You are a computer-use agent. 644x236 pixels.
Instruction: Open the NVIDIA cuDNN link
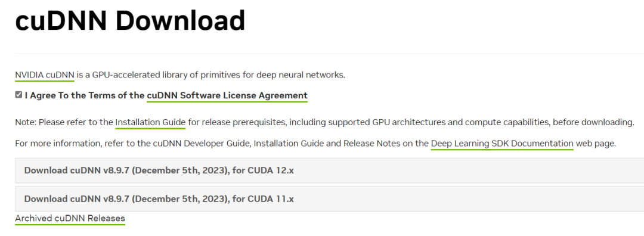tap(45, 75)
